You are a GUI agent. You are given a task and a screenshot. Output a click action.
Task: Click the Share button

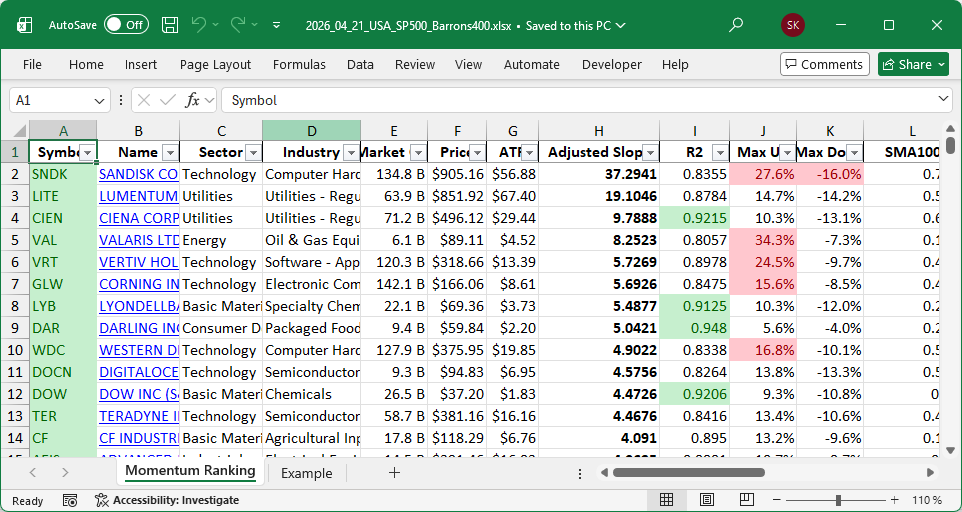coord(913,64)
